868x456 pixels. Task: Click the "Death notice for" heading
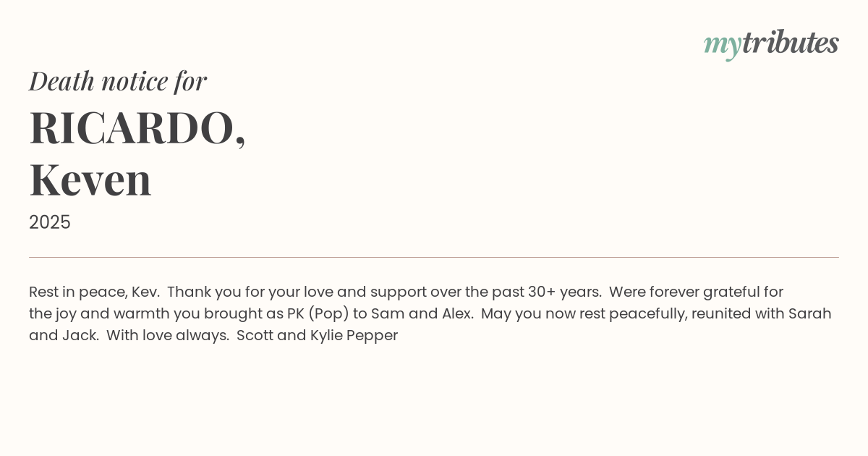point(118,81)
